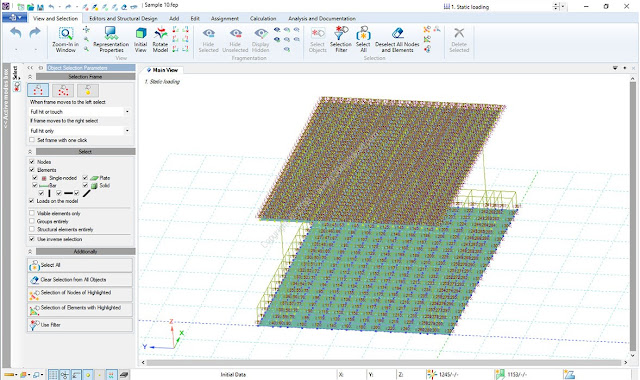Open the blue application menu button
Image resolution: width=640 pixels, height=380 pixels.
15,18
